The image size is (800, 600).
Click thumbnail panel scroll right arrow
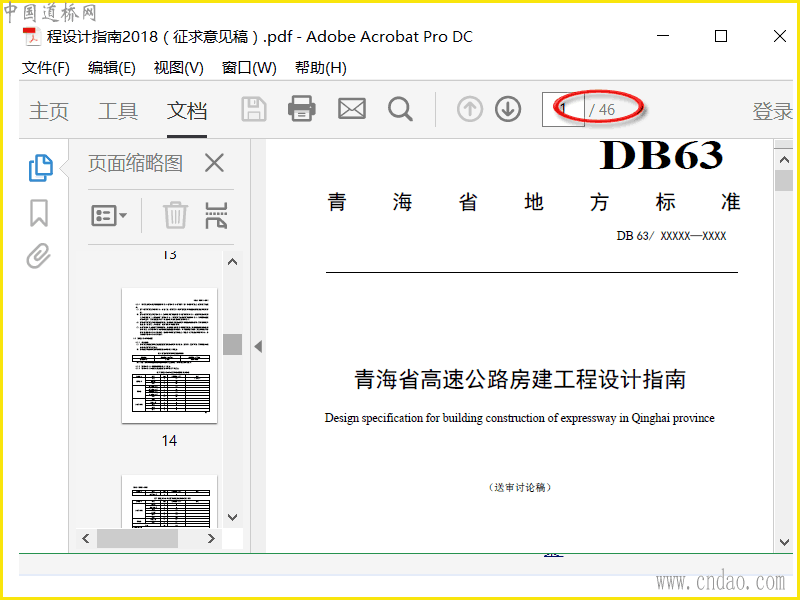click(x=211, y=538)
